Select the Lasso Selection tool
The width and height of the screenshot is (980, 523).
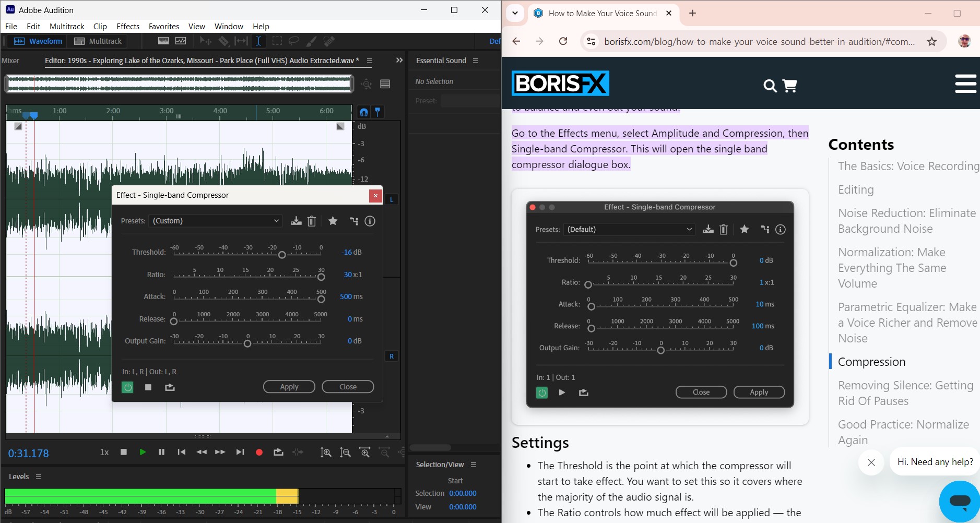294,41
